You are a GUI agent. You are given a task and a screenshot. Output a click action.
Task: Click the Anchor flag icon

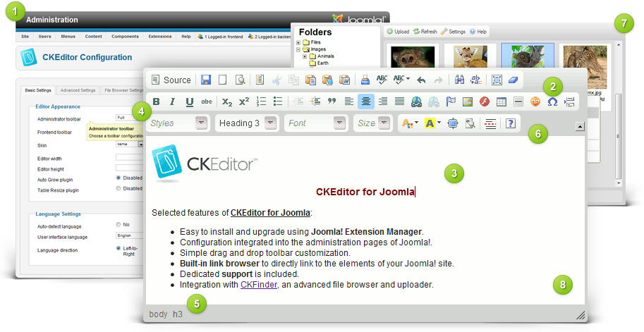(451, 102)
